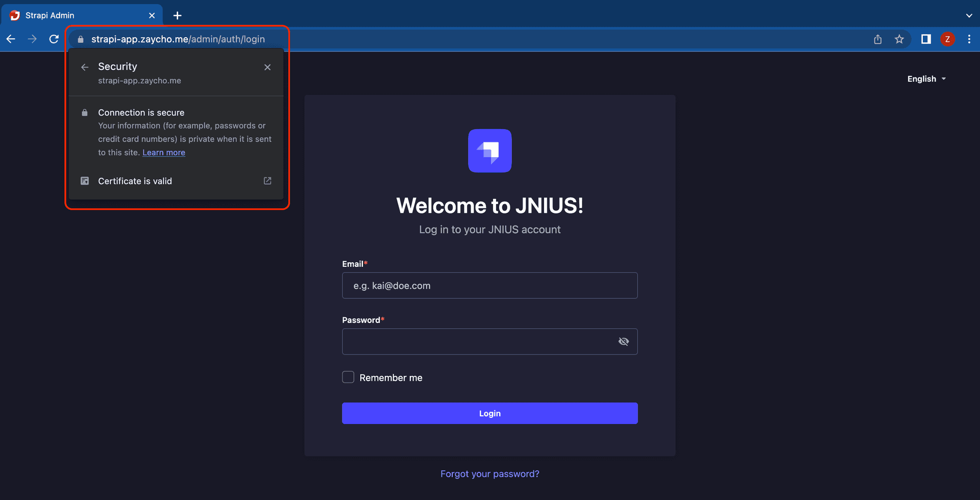Open certificate details external link icon
The height and width of the screenshot is (500, 980).
[x=267, y=181]
